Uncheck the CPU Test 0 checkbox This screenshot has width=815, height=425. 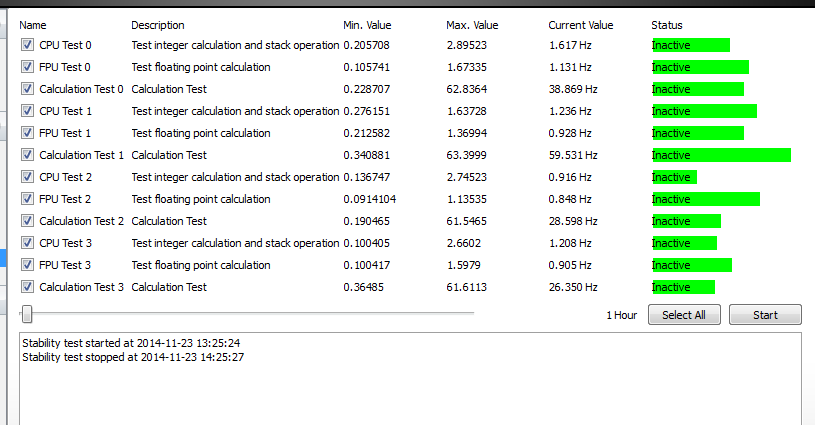(x=27, y=45)
